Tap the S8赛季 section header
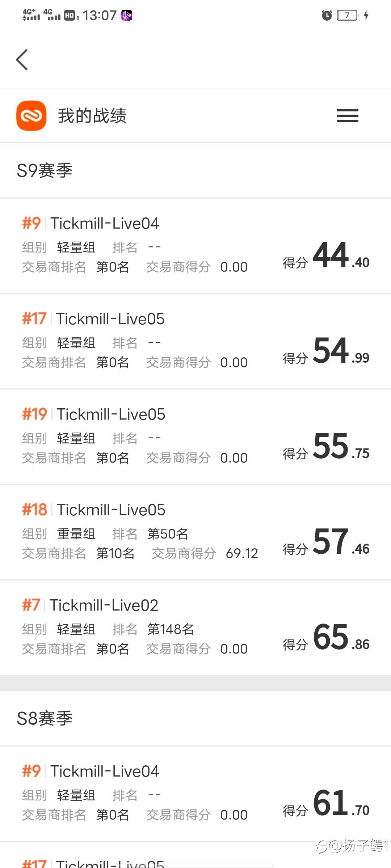This screenshot has height=868, width=391. click(x=45, y=718)
